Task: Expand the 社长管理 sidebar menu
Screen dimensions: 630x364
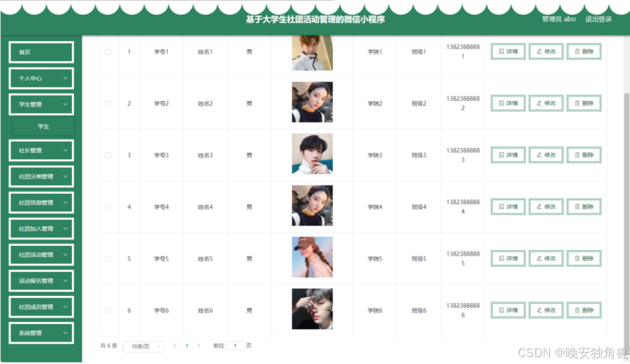Action: (x=41, y=150)
